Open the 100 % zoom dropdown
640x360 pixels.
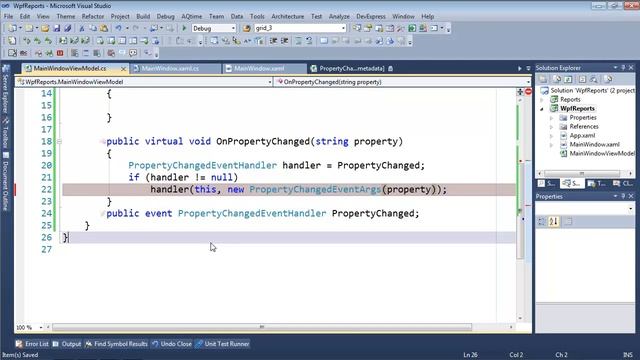[x=40, y=327]
